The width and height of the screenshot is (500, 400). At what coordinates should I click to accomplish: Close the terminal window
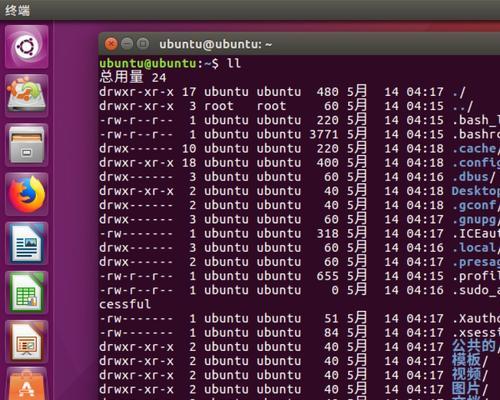click(111, 44)
